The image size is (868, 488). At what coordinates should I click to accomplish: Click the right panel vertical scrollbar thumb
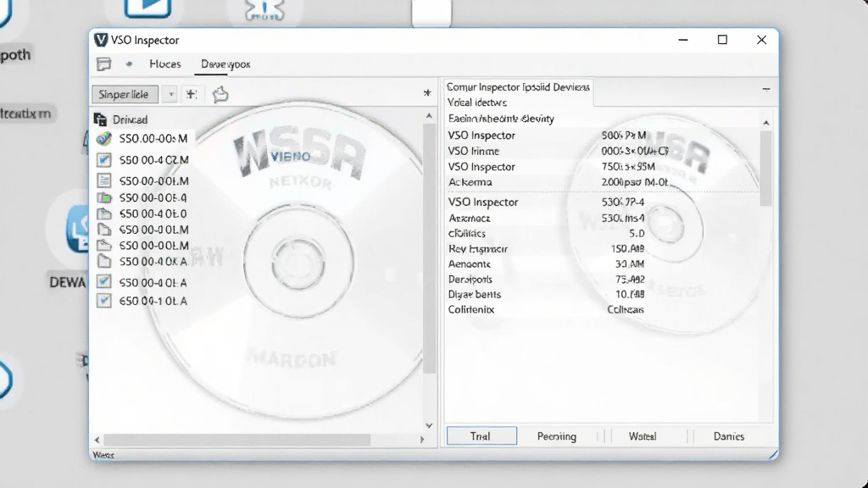[766, 169]
